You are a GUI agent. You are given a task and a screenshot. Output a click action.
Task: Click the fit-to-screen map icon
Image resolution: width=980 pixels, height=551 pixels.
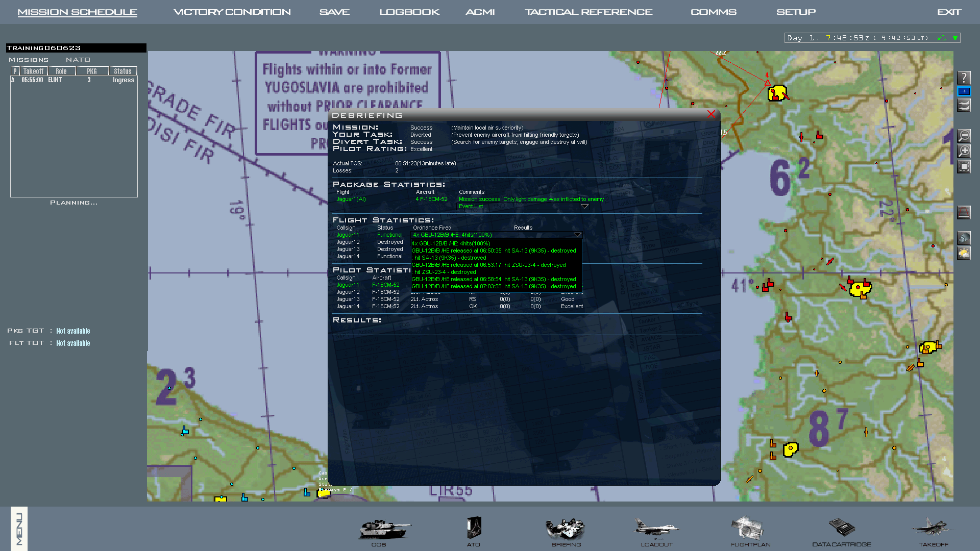pos(964,166)
